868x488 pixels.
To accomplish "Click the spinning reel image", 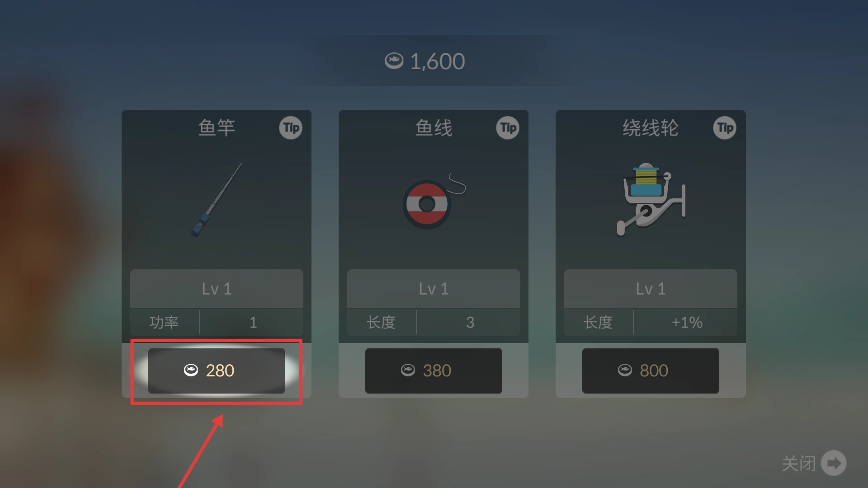I will click(651, 199).
